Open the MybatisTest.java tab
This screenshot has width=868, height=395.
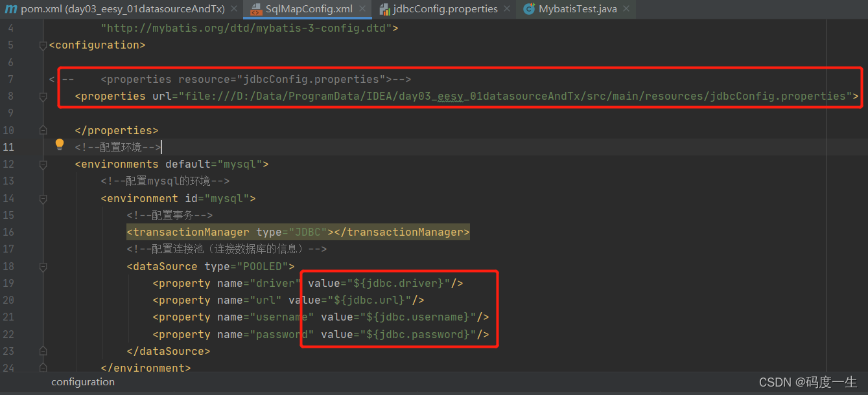[577, 9]
